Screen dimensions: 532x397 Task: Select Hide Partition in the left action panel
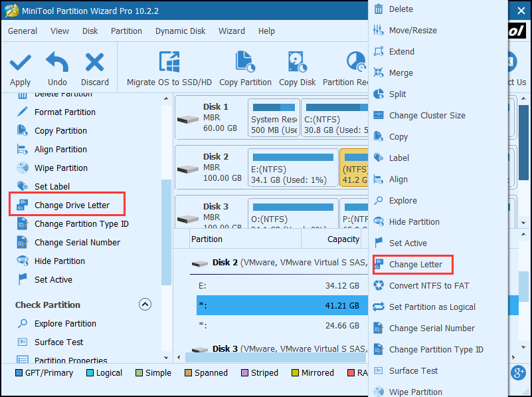59,261
